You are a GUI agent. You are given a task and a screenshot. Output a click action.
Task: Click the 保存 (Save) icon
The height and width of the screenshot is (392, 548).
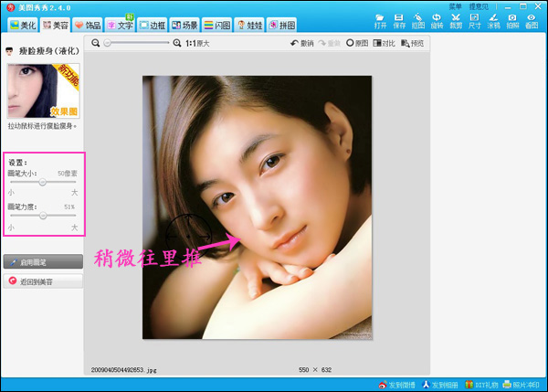399,21
